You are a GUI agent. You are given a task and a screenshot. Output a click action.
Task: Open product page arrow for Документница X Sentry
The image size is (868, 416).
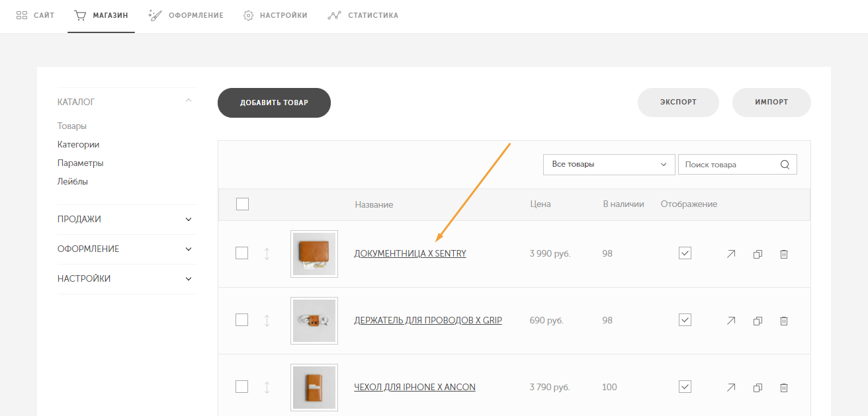(731, 254)
